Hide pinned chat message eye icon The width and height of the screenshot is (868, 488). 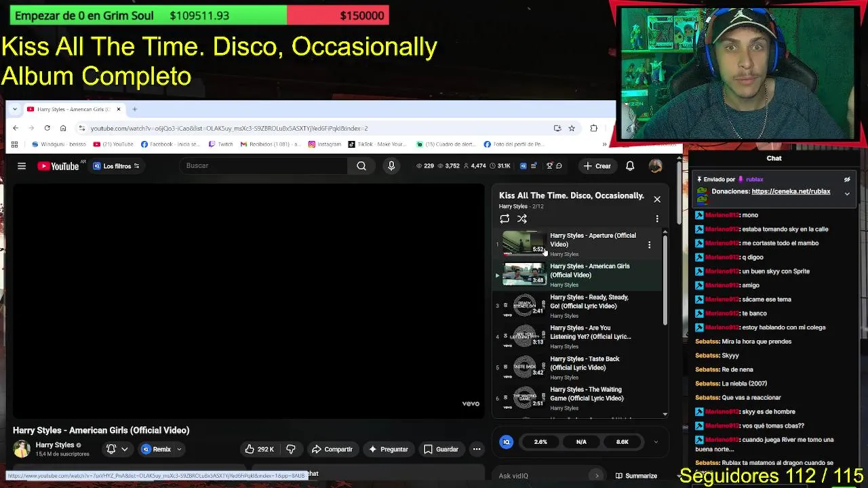tap(847, 180)
